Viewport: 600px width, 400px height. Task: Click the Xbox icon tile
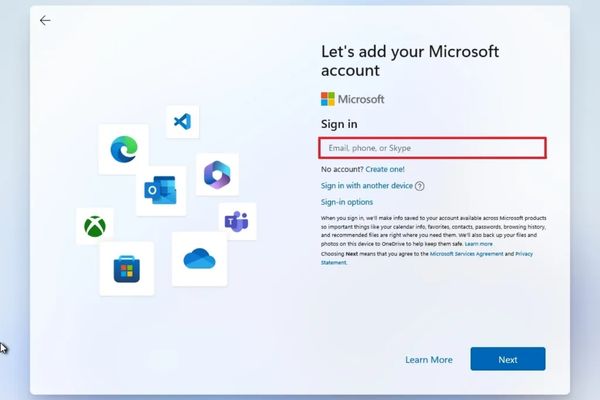pyautogui.click(x=95, y=226)
